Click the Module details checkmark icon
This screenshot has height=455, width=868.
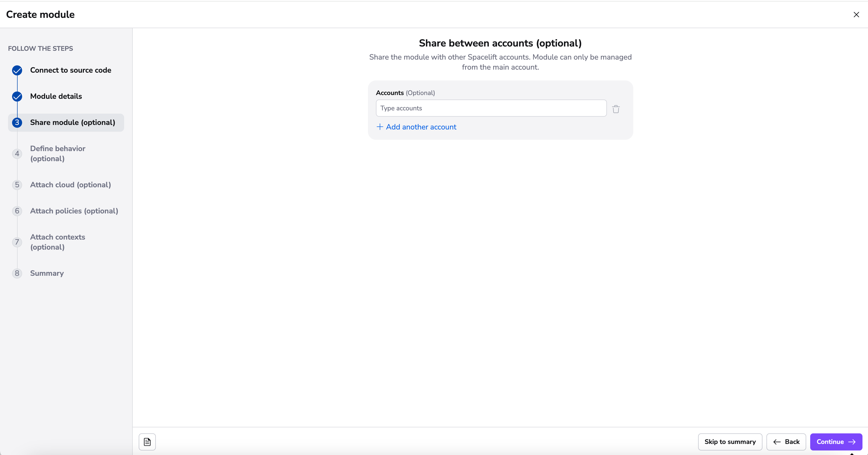(17, 96)
